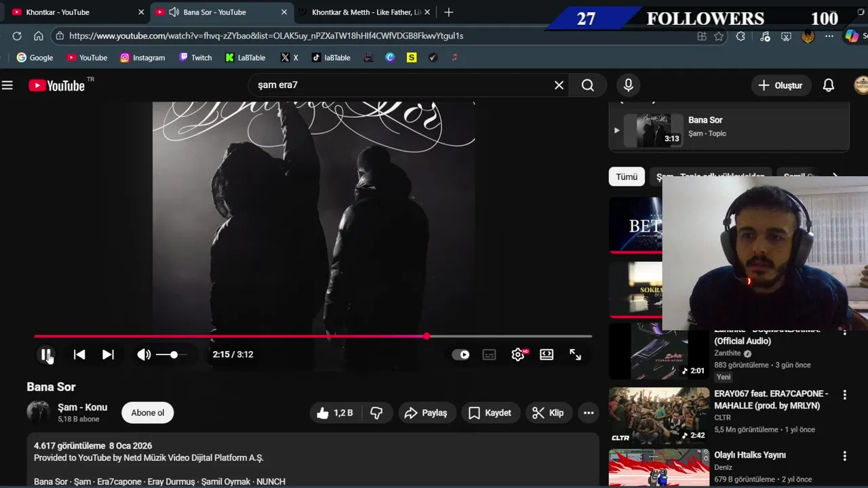Reload the current page
The width and height of the screenshot is (868, 488).
17,36
